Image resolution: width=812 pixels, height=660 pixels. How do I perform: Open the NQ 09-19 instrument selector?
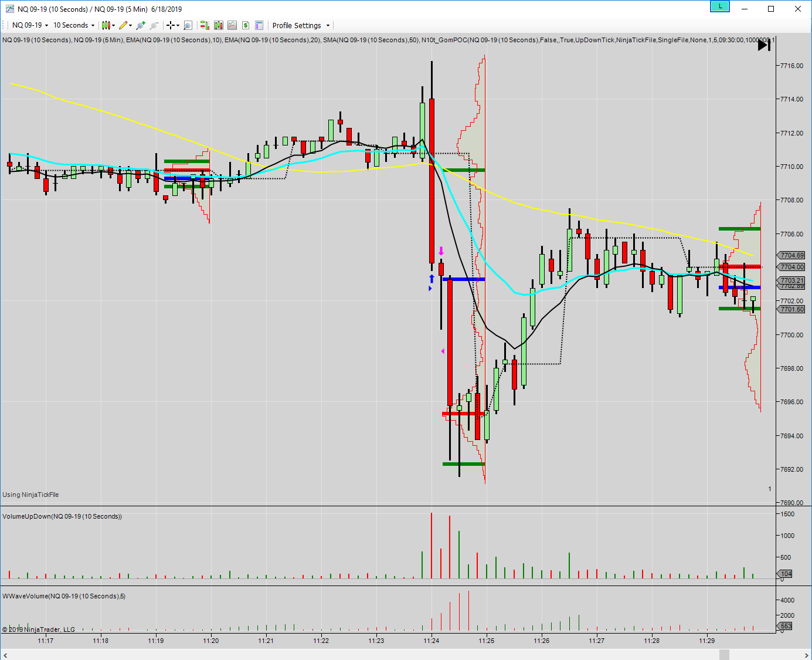point(29,25)
